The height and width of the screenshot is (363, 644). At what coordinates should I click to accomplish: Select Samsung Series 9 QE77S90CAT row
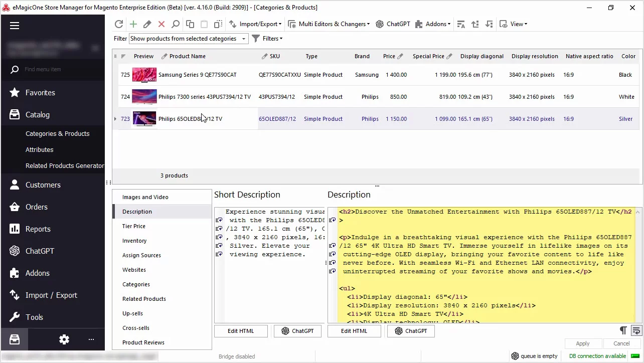pyautogui.click(x=378, y=75)
